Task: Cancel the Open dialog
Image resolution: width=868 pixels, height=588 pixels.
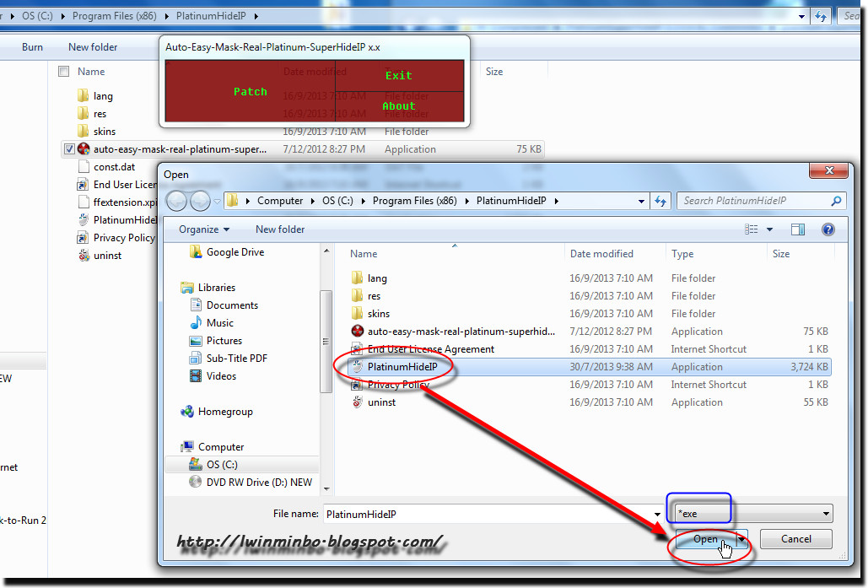Action: tap(795, 539)
